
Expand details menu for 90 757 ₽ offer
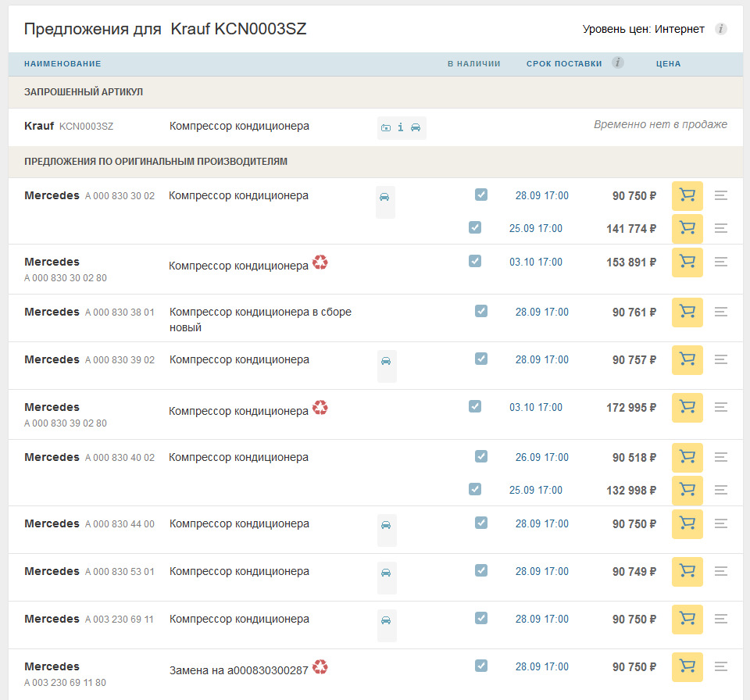point(721,359)
